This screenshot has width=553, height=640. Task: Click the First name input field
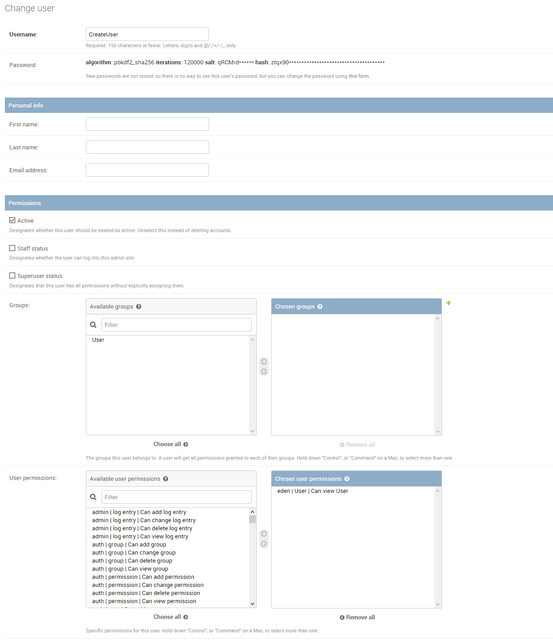[147, 124]
